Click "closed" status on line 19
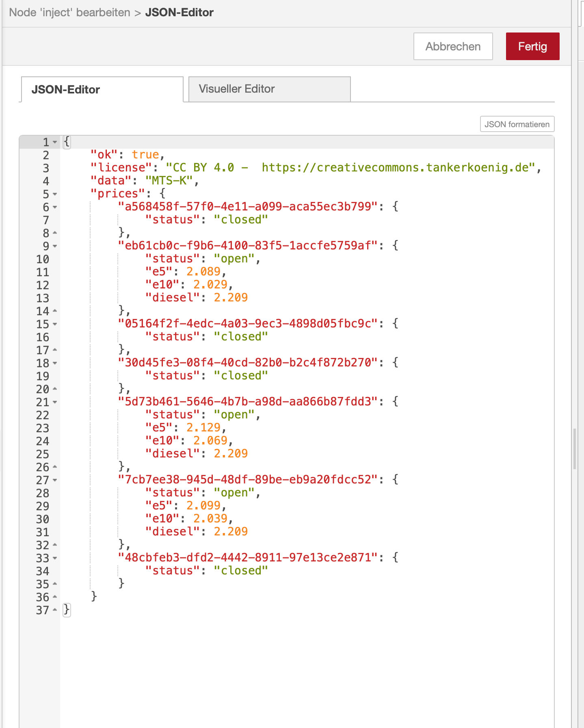The height and width of the screenshot is (728, 584). point(241,376)
